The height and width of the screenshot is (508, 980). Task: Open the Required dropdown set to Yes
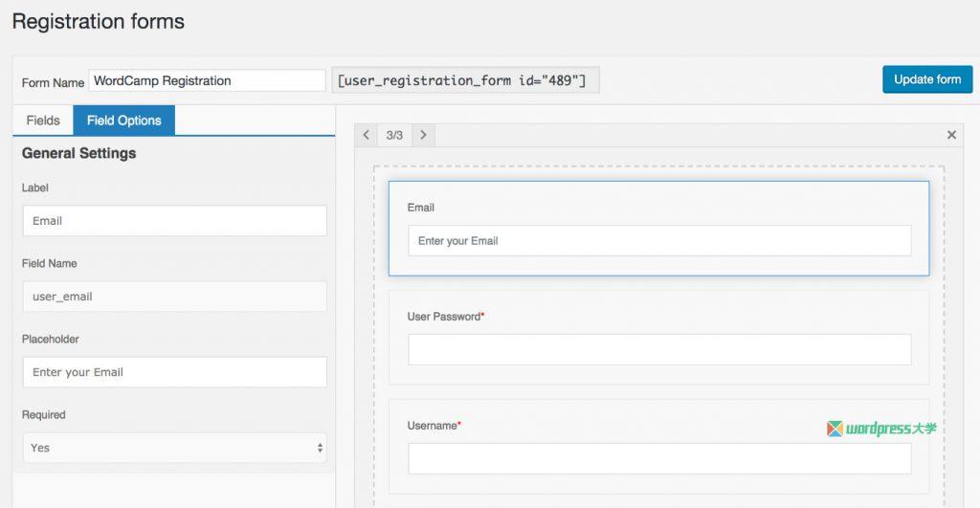[174, 448]
